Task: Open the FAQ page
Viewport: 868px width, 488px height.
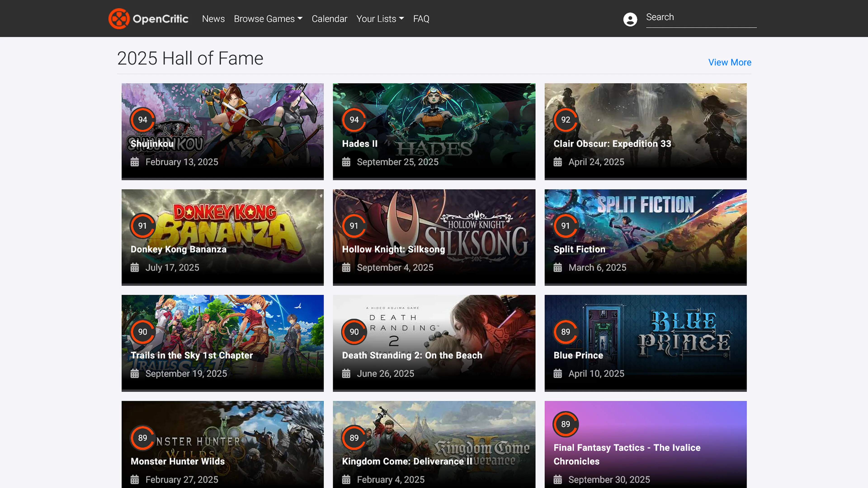Action: [x=421, y=19]
